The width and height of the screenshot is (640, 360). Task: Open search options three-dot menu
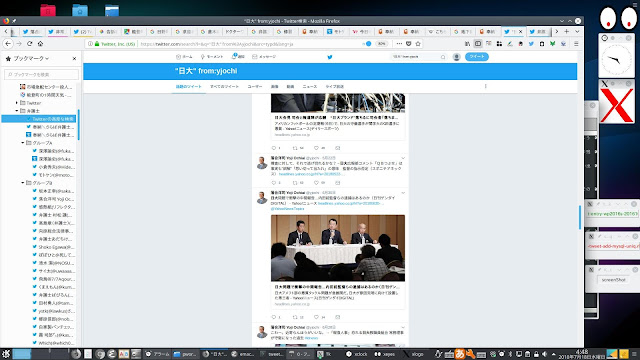485,86
